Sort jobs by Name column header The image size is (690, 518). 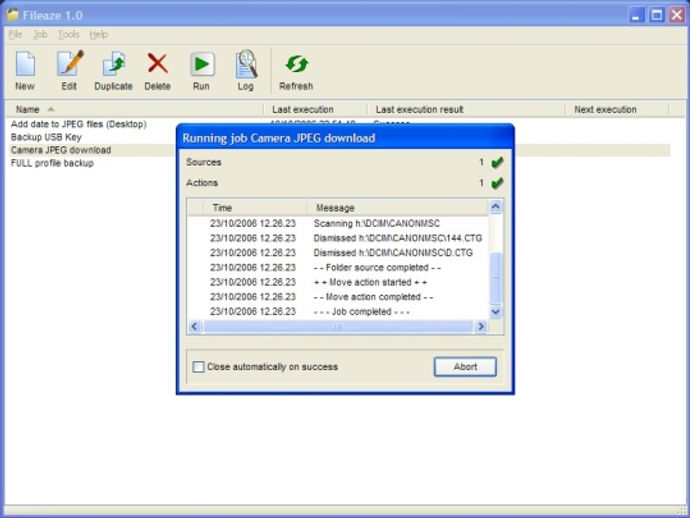[134, 109]
